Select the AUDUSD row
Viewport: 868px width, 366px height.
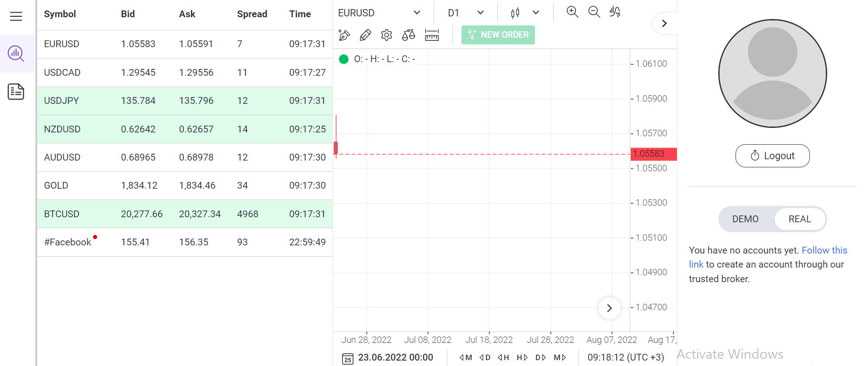coord(185,157)
